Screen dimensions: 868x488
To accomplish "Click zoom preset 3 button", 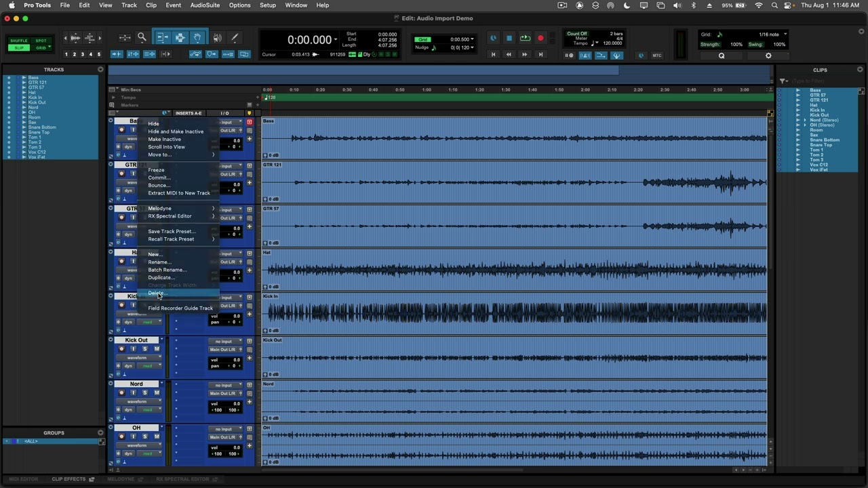I will click(x=83, y=54).
